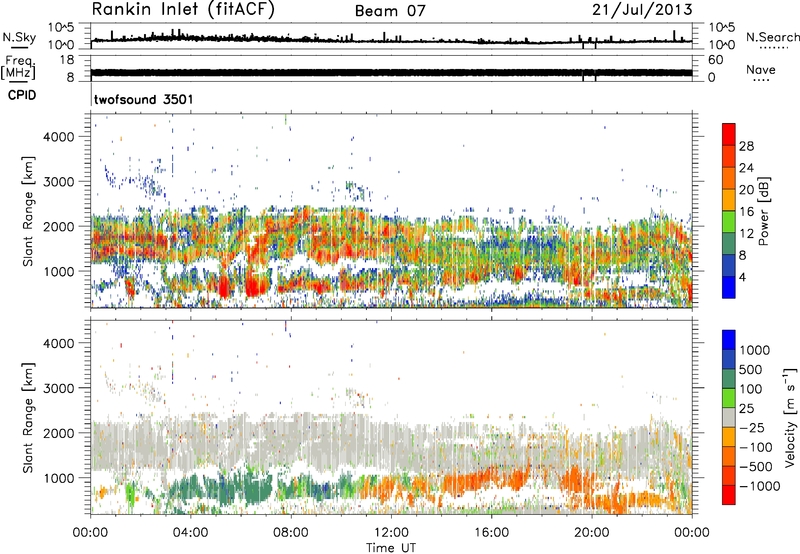Image resolution: width=800 pixels, height=554 pixels.
Task: Click the top '10^5' tick on N.Sky axis
Action: click(x=61, y=28)
